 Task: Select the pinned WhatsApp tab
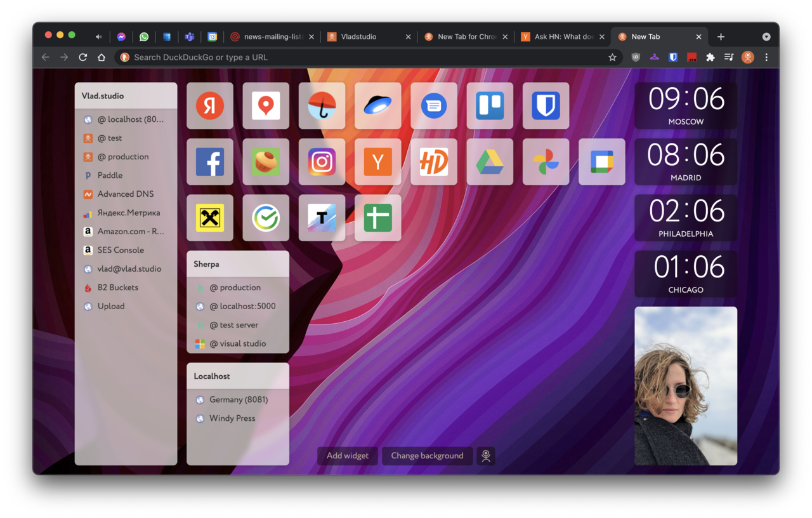[x=144, y=37]
